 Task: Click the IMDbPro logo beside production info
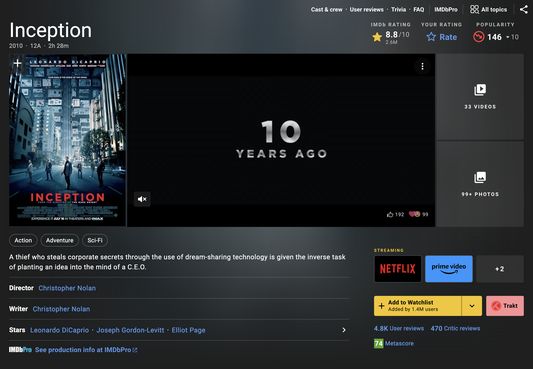point(20,350)
